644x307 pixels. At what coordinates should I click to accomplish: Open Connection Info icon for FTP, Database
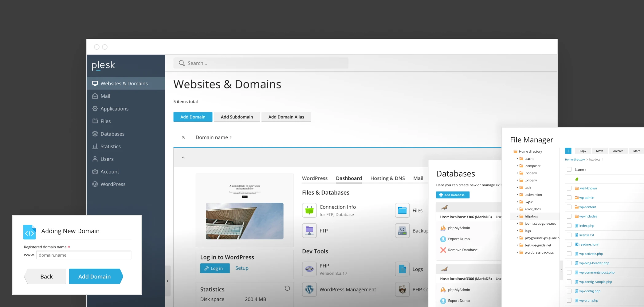(309, 211)
